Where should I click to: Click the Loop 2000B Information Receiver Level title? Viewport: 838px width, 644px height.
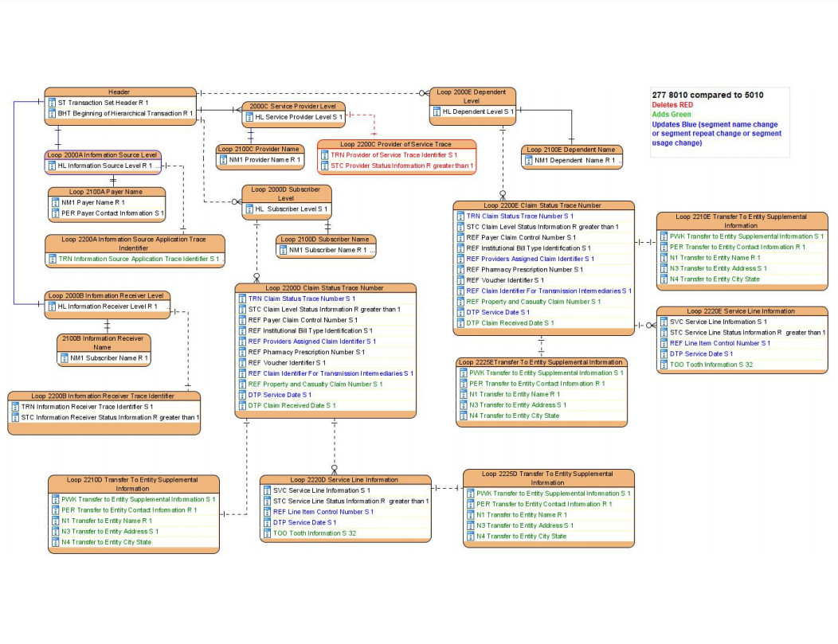click(106, 295)
